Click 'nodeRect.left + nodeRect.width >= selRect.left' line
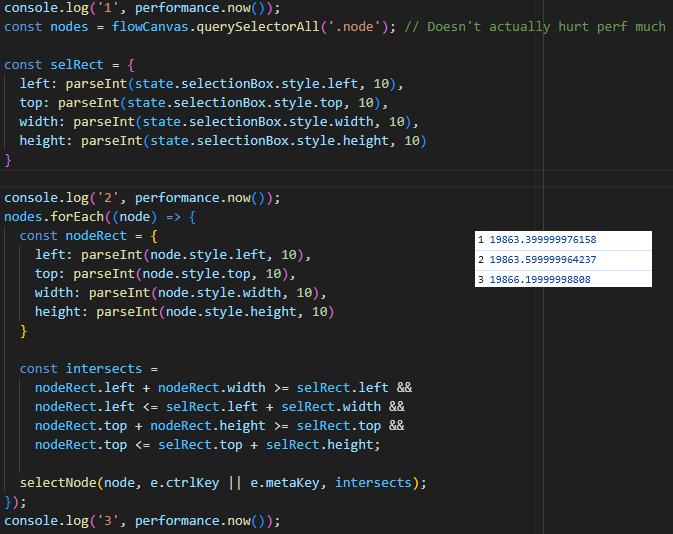This screenshot has height=534, width=673. coord(223,388)
